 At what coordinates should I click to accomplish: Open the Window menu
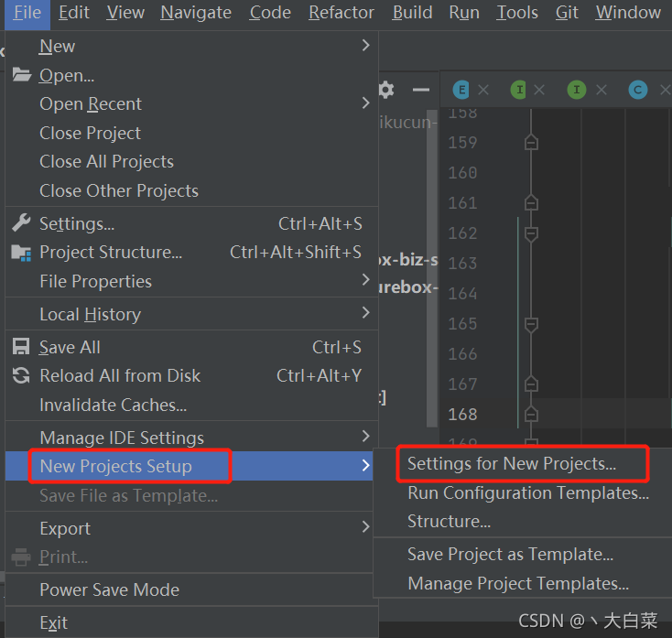coord(628,13)
